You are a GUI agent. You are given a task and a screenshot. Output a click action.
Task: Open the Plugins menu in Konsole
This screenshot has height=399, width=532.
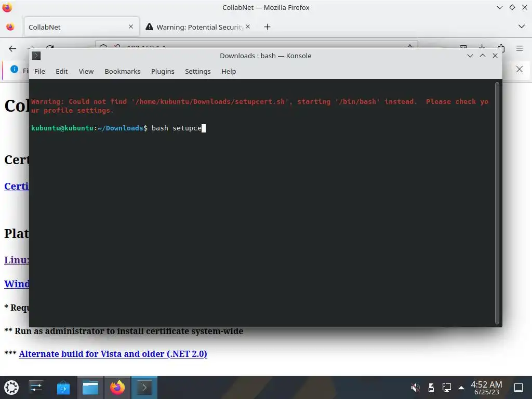[x=163, y=71]
